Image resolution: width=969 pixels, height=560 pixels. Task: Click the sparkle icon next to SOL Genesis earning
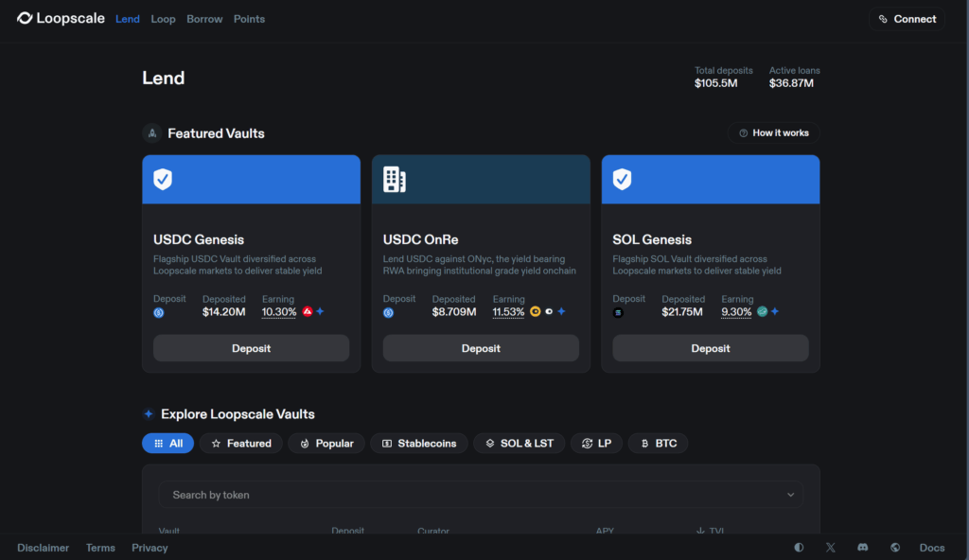point(775,310)
